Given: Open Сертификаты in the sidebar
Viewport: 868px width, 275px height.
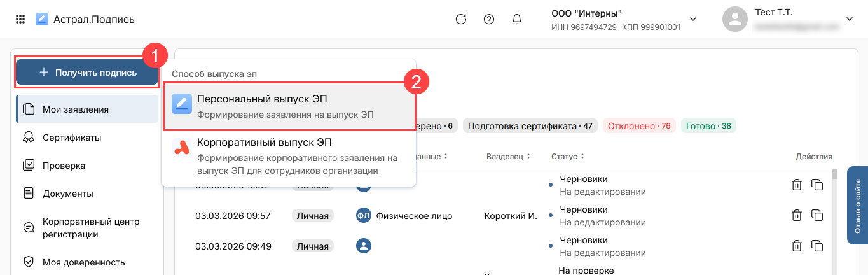Looking at the screenshot, I should pyautogui.click(x=72, y=137).
